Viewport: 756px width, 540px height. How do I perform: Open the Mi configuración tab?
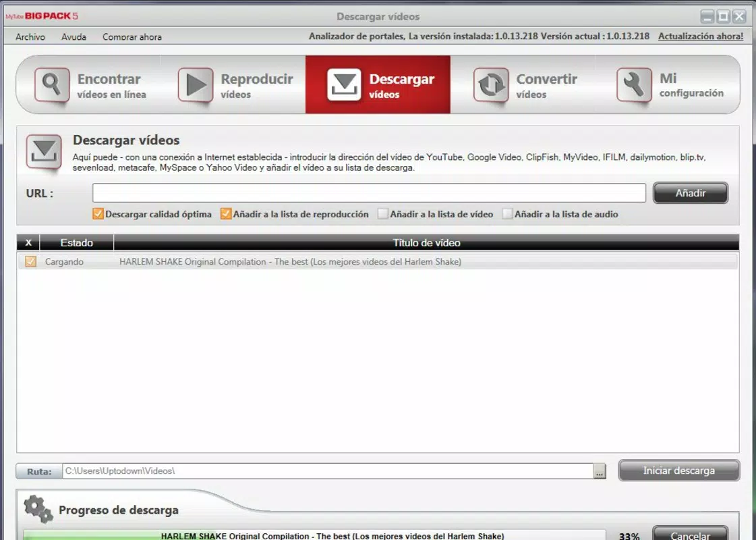[668, 84]
